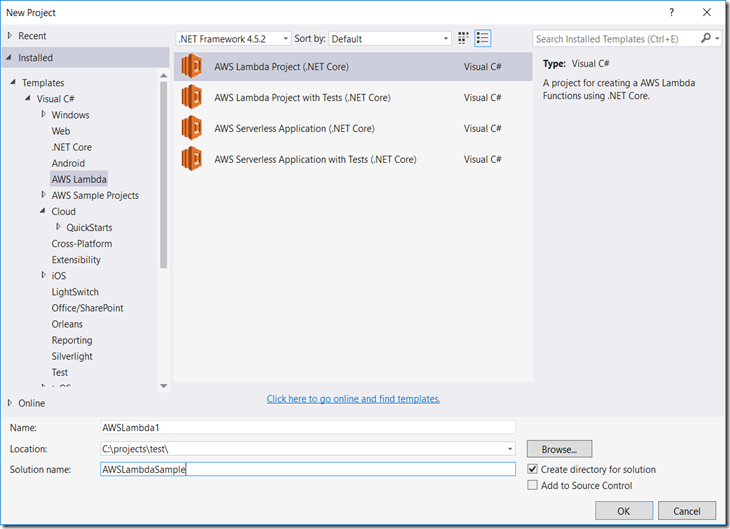Image resolution: width=730 pixels, height=529 pixels.
Task: Expand the Windows tree node
Action: pyautogui.click(x=43, y=114)
